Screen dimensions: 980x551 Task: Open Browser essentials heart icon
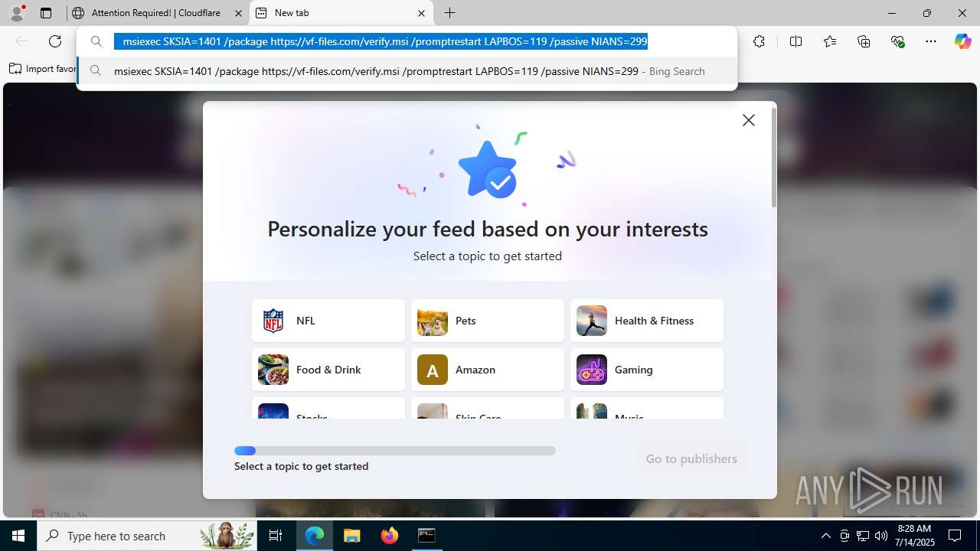(x=897, y=41)
